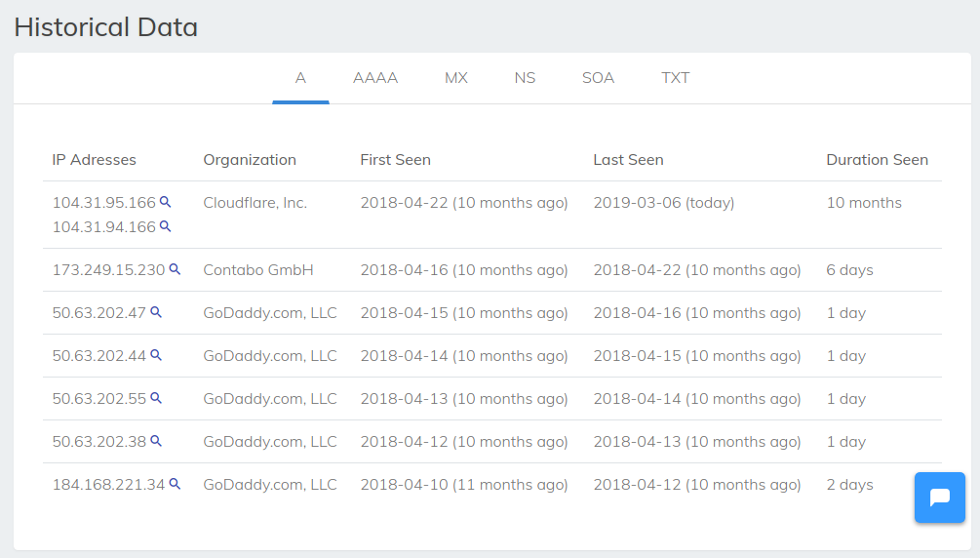This screenshot has height=558, width=980.
Task: Open the chat widget button
Action: [939, 498]
